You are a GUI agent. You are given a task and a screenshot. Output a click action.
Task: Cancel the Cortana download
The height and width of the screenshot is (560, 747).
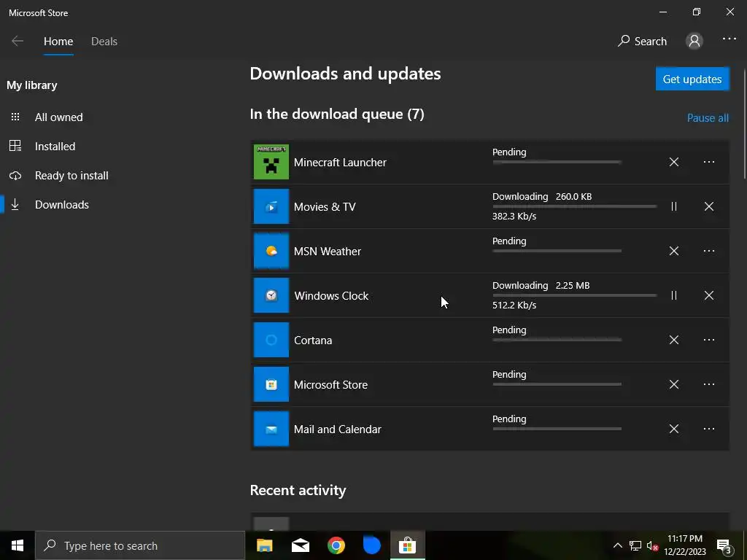point(673,340)
